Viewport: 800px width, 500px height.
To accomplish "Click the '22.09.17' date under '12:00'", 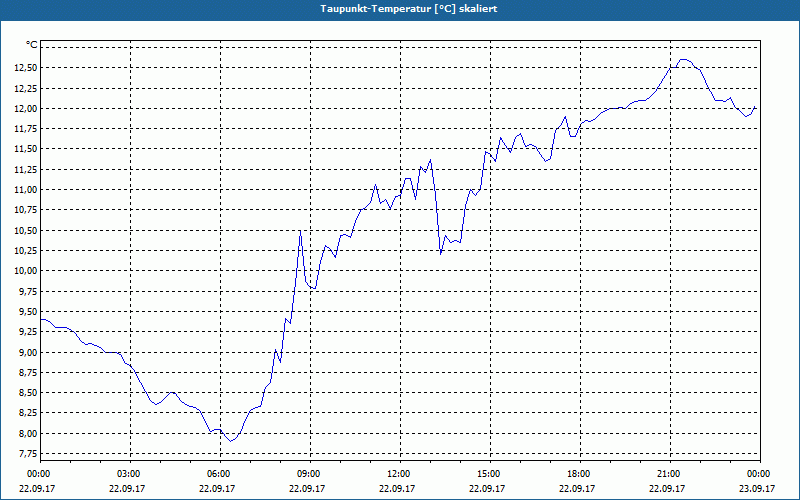I will tap(397, 489).
